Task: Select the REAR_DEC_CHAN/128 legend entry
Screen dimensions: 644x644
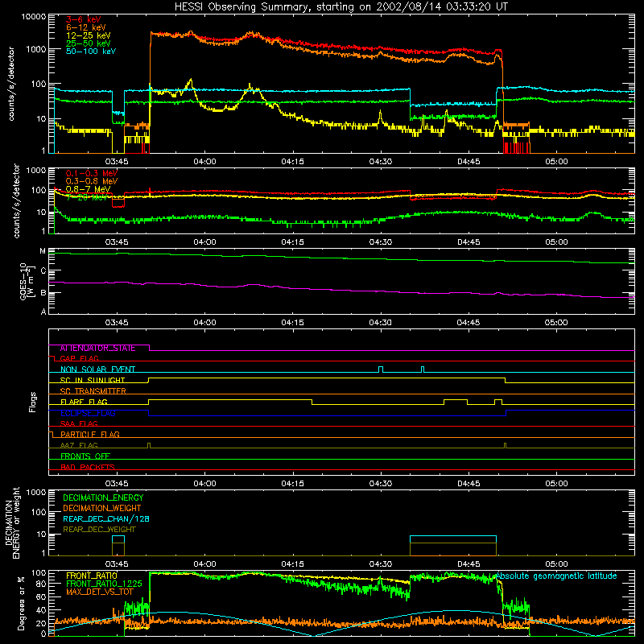Action: click(x=106, y=518)
